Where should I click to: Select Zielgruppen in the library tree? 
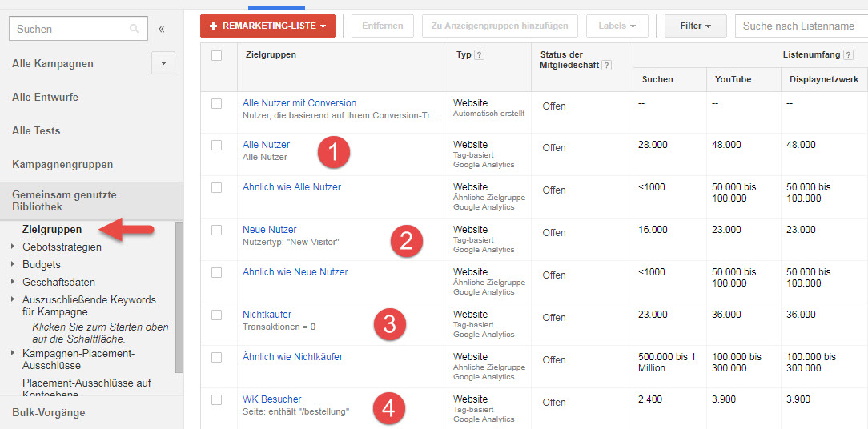52,229
